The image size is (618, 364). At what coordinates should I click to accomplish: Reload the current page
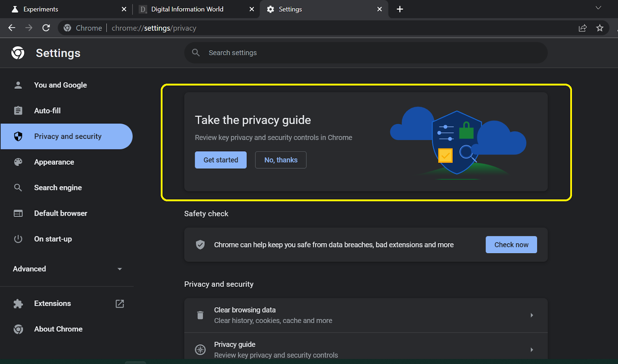46,28
